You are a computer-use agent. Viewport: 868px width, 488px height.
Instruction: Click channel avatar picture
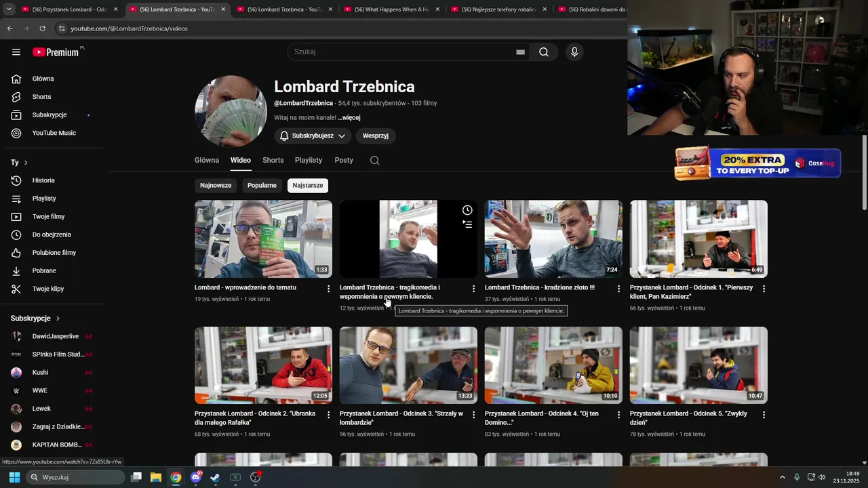(x=231, y=112)
